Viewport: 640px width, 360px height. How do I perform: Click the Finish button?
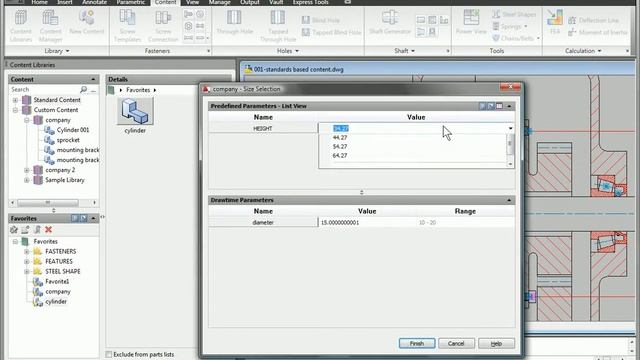[417, 344]
